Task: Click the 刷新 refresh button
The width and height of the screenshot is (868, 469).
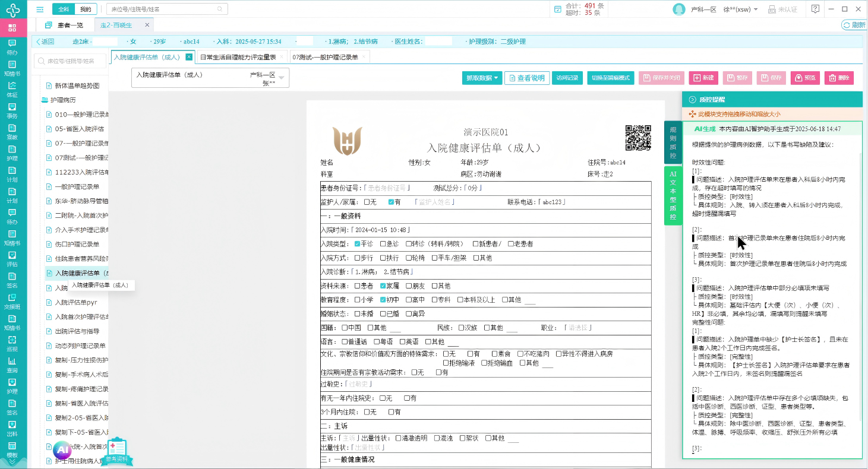Action: click(x=854, y=25)
